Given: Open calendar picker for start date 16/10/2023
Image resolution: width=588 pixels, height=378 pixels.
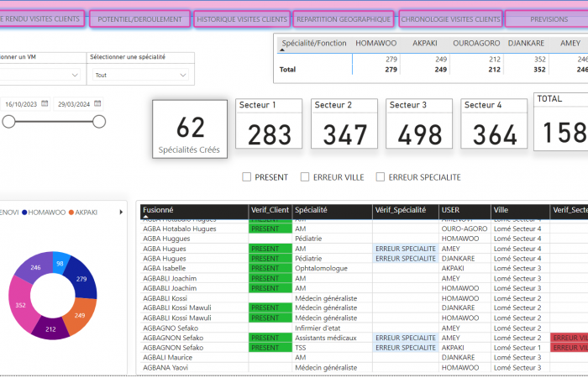Looking at the screenshot, I should [45, 104].
